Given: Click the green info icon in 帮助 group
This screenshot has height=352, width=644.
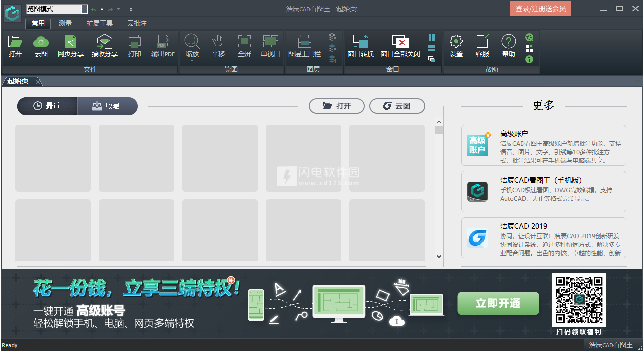Looking at the screenshot, I should click(x=529, y=59).
